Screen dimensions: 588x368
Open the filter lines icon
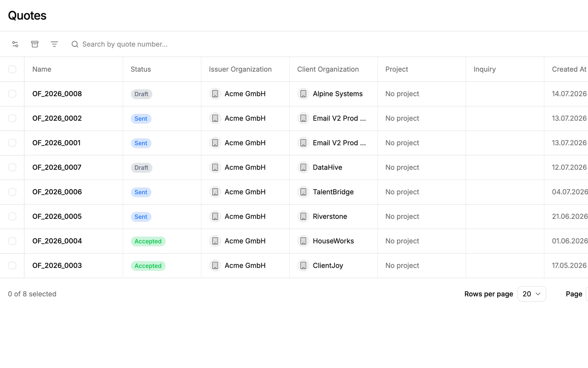(x=54, y=44)
